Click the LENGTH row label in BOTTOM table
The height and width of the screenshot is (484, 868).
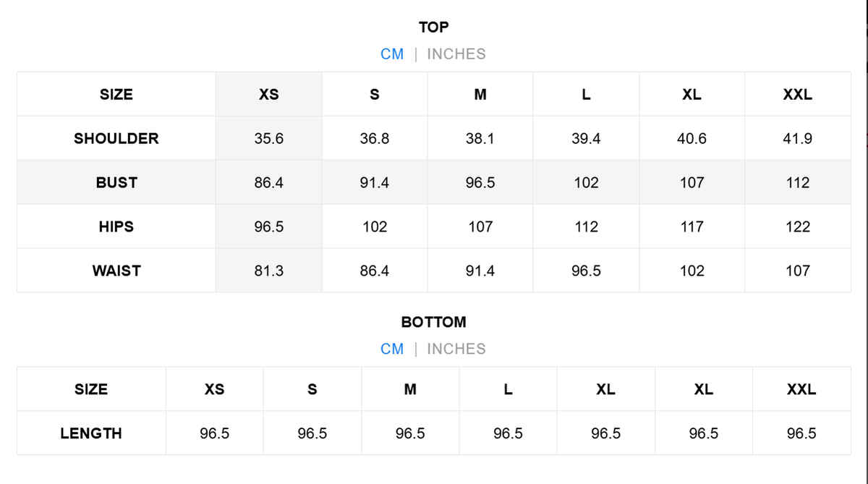coord(91,433)
